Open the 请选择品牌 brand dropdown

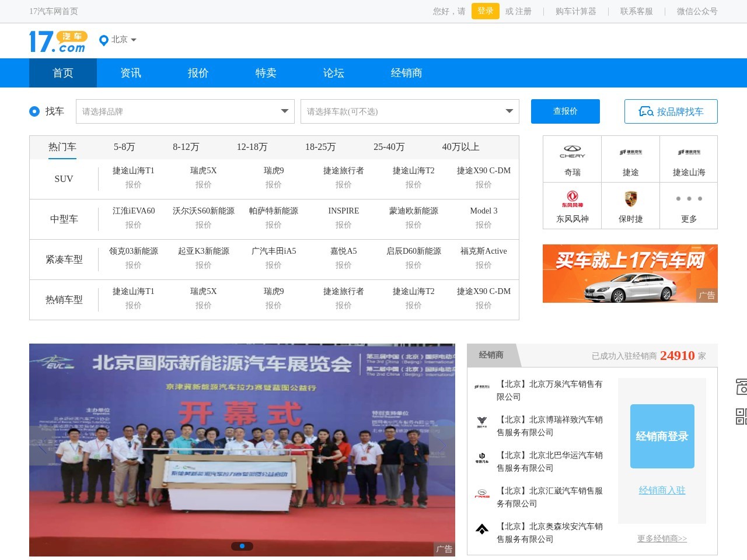185,111
